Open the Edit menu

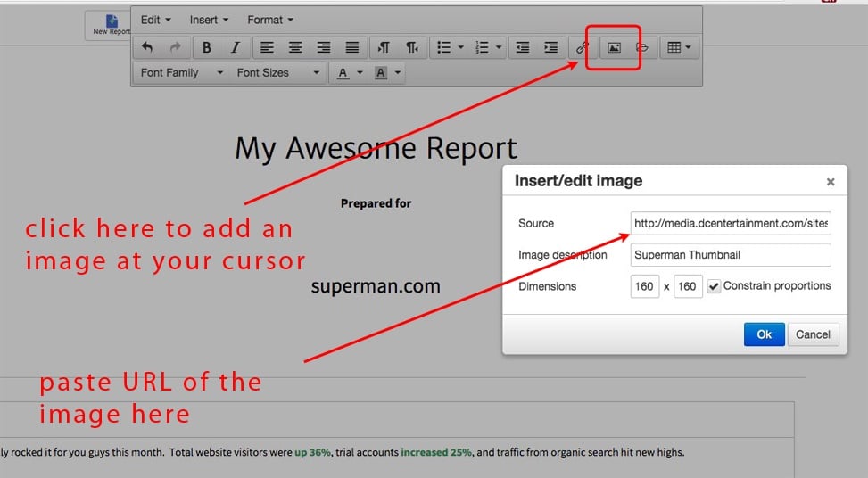[156, 20]
